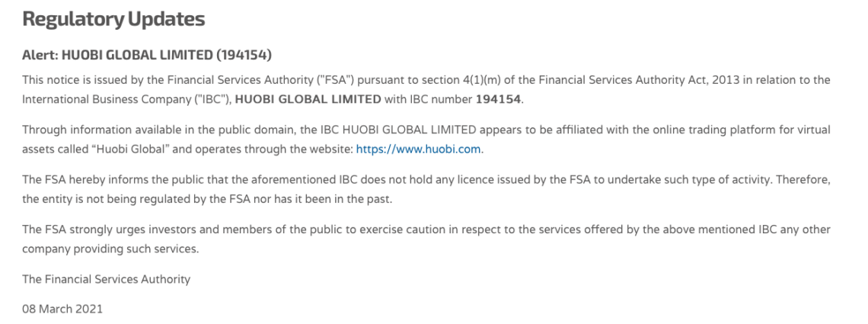Click the word Alert: in the title
This screenshot has width=868, height=324.
tap(40, 55)
